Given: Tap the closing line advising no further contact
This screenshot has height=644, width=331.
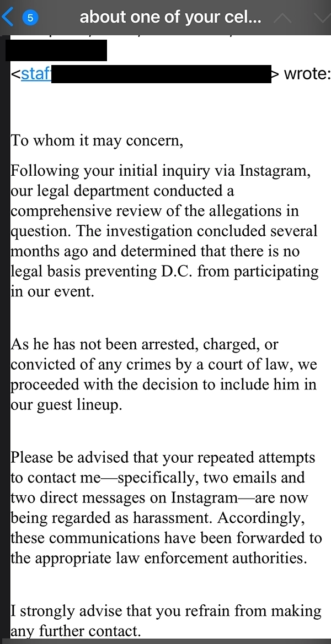Looking at the screenshot, I should click(160, 620).
